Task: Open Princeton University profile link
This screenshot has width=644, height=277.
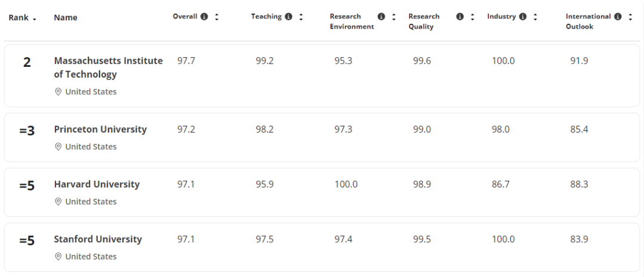Action: tap(100, 130)
